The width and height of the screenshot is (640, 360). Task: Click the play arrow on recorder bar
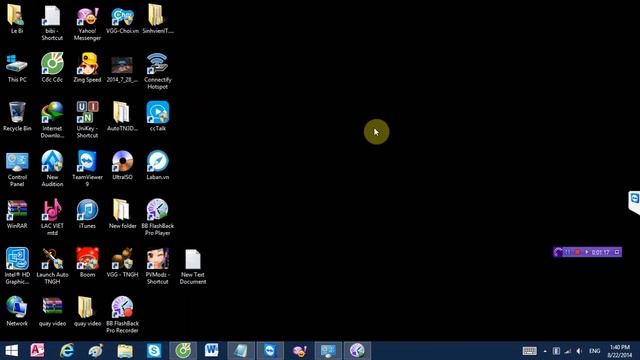(587, 252)
